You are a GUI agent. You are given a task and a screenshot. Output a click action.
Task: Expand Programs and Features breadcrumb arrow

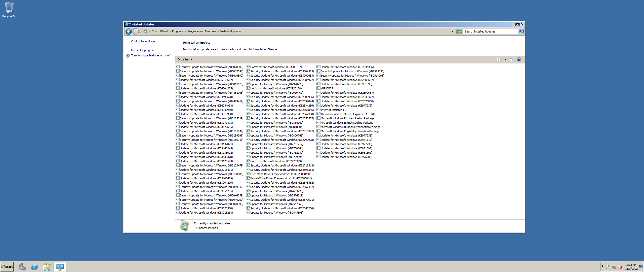[x=218, y=31]
